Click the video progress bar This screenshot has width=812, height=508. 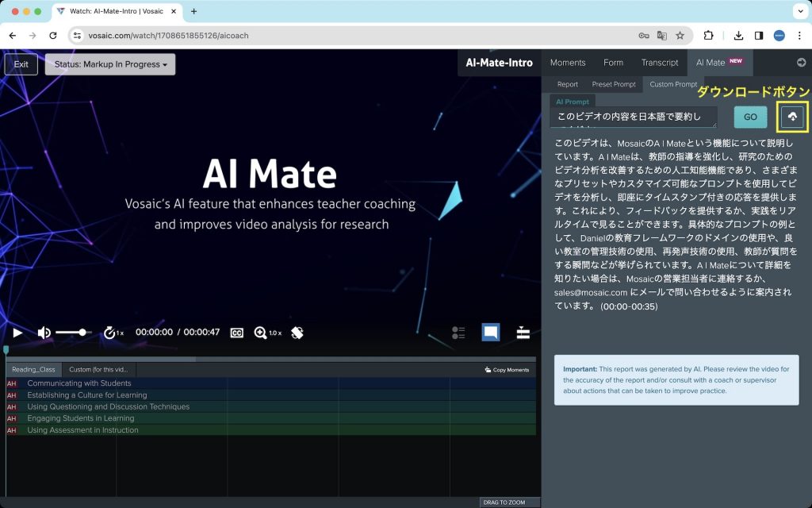(270, 359)
